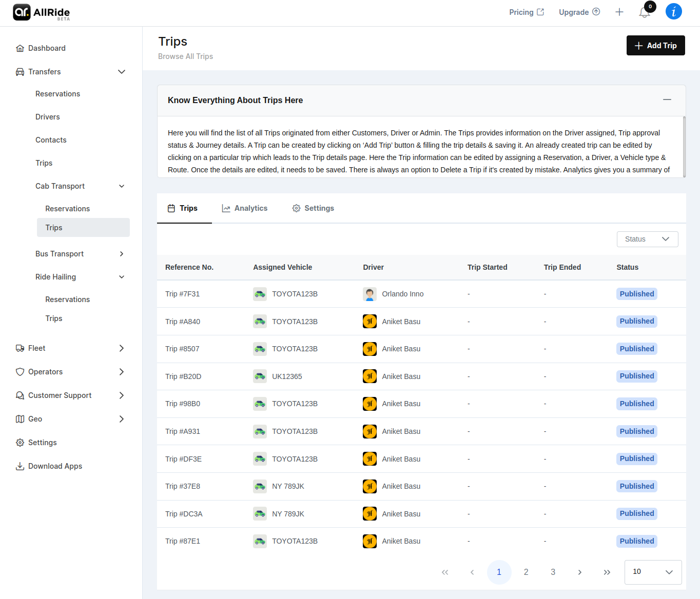Open Download Apps in sidebar
Viewport: 700px width, 599px height.
(x=55, y=466)
